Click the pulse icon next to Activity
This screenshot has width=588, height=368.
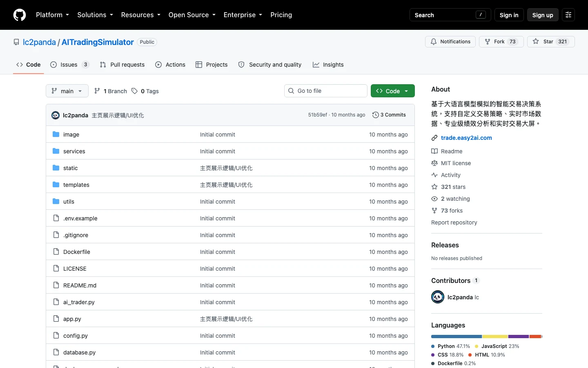pos(434,175)
